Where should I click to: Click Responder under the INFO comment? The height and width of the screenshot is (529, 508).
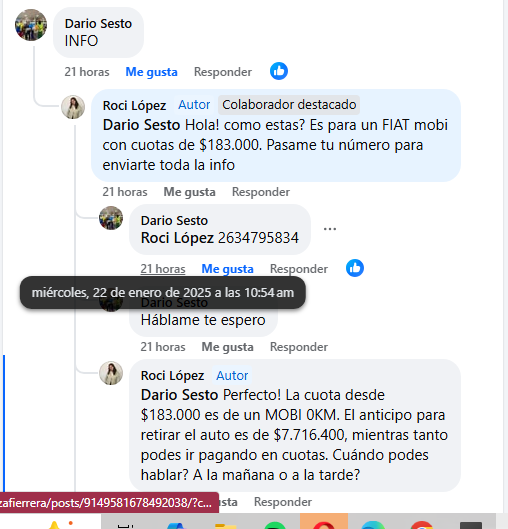pyautogui.click(x=223, y=72)
